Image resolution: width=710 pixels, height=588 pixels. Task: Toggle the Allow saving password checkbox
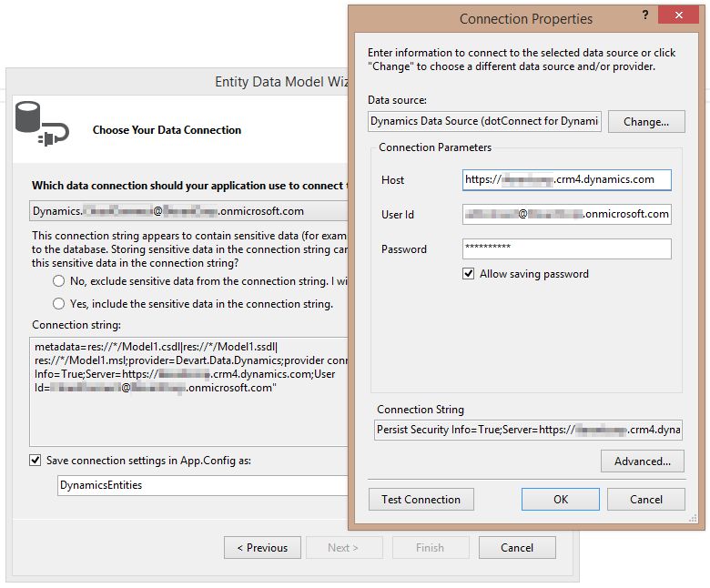point(469,274)
